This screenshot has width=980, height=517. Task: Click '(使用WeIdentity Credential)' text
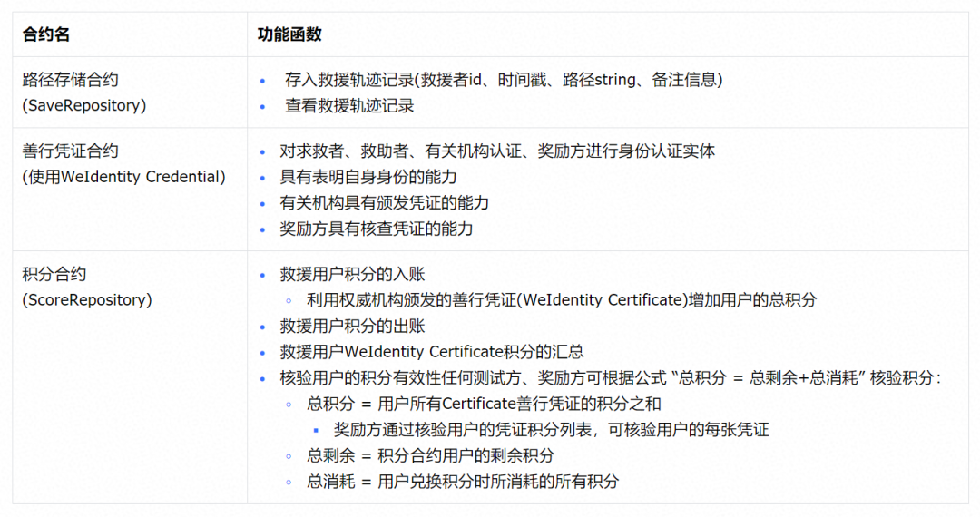pos(123,177)
